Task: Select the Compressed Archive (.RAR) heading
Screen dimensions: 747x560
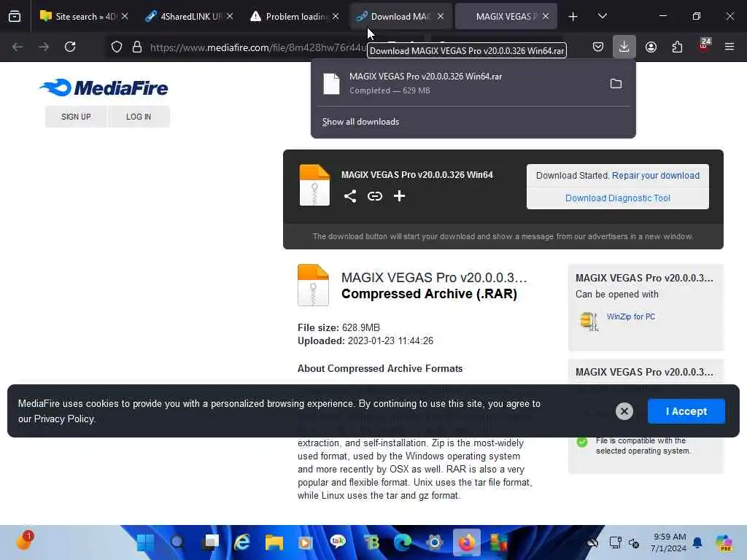Action: [429, 294]
